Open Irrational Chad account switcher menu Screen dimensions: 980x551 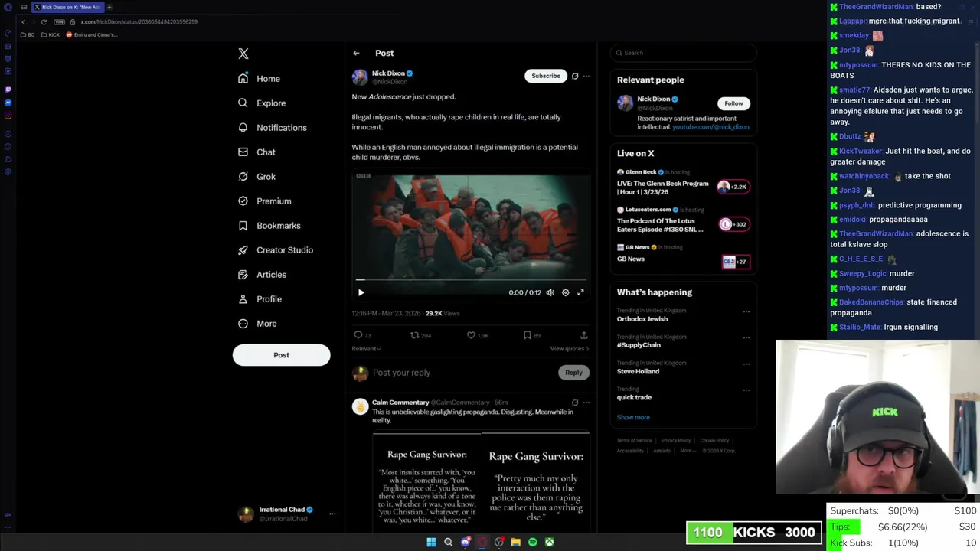coord(332,514)
